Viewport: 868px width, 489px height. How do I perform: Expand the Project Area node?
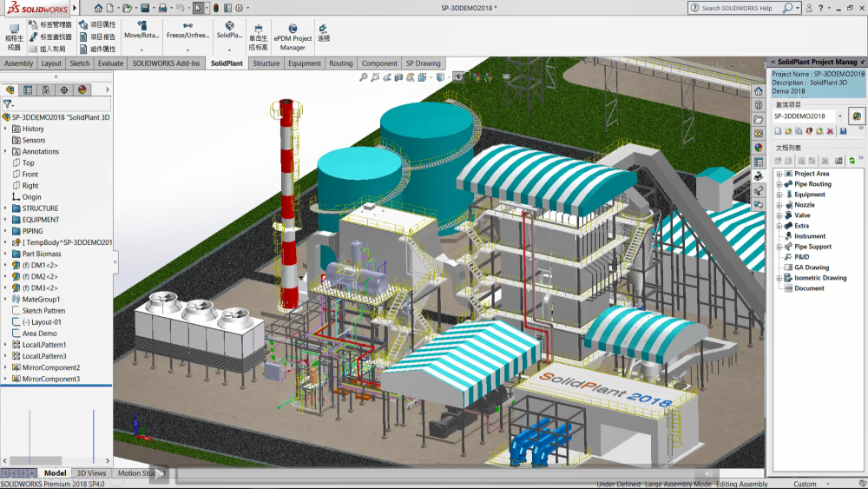(x=779, y=174)
